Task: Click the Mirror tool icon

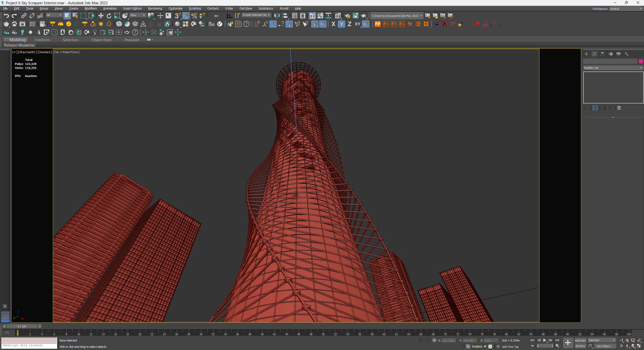Action: coord(277,16)
